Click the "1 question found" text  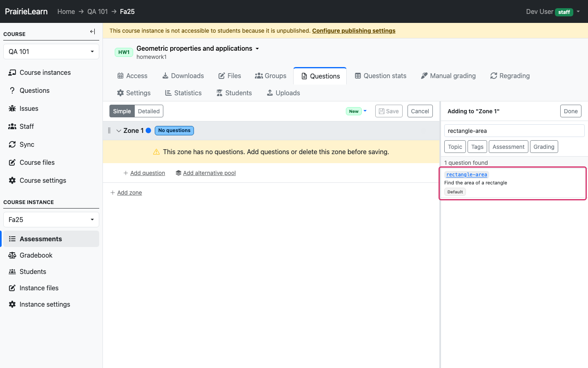(x=466, y=163)
